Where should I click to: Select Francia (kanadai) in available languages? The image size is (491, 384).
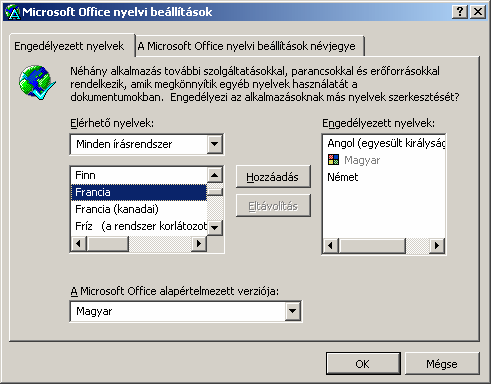tap(139, 209)
